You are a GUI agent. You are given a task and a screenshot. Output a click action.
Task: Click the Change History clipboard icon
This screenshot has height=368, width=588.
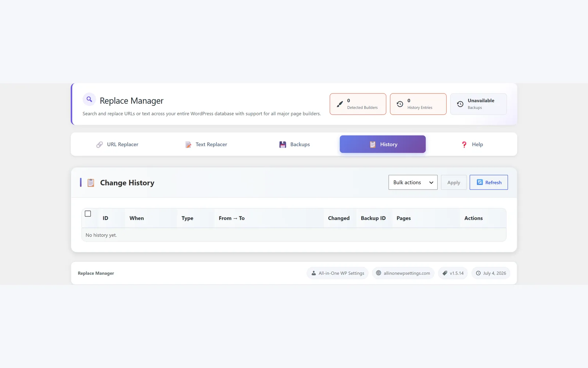(x=91, y=183)
